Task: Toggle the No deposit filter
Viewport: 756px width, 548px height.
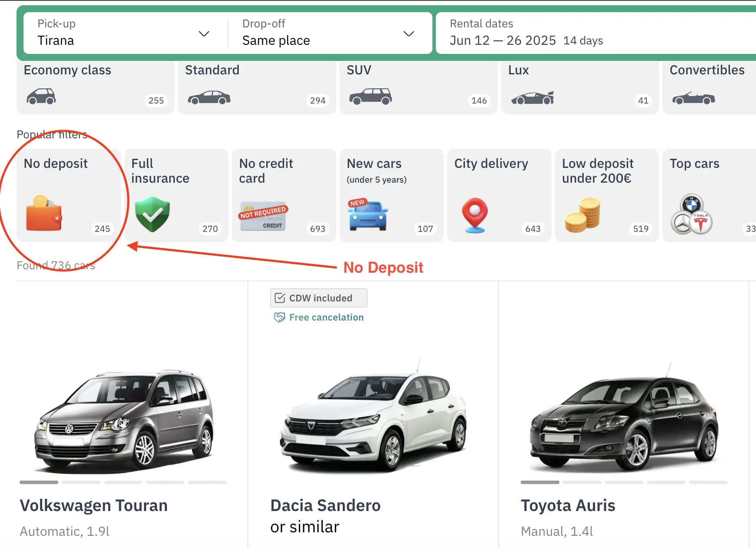Action: coord(68,195)
